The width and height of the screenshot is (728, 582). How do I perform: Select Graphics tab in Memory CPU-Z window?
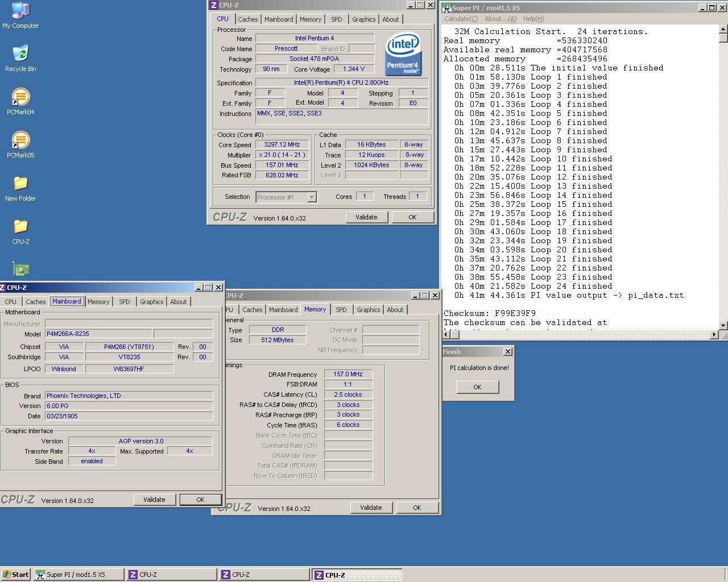369,310
